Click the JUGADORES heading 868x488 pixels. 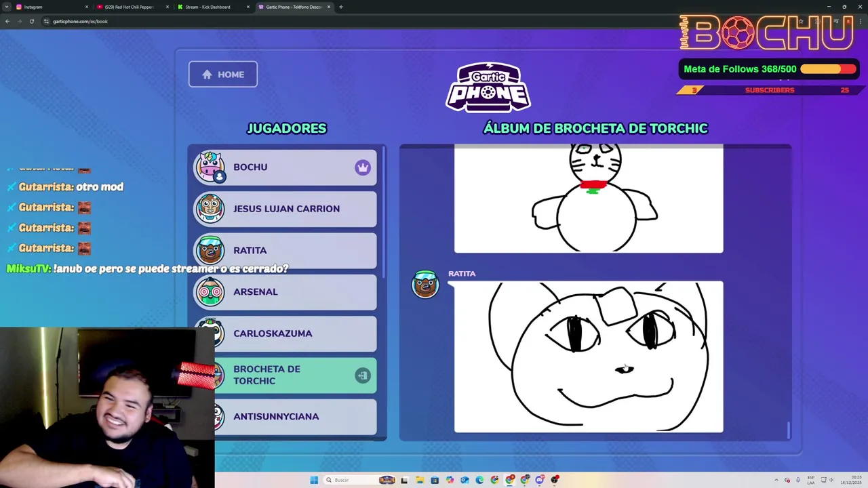point(287,128)
